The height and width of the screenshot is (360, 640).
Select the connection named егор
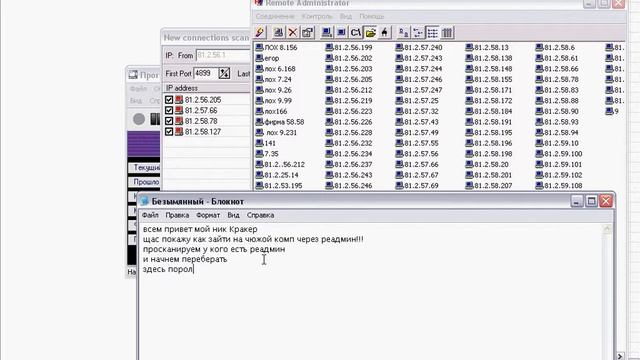267,58
